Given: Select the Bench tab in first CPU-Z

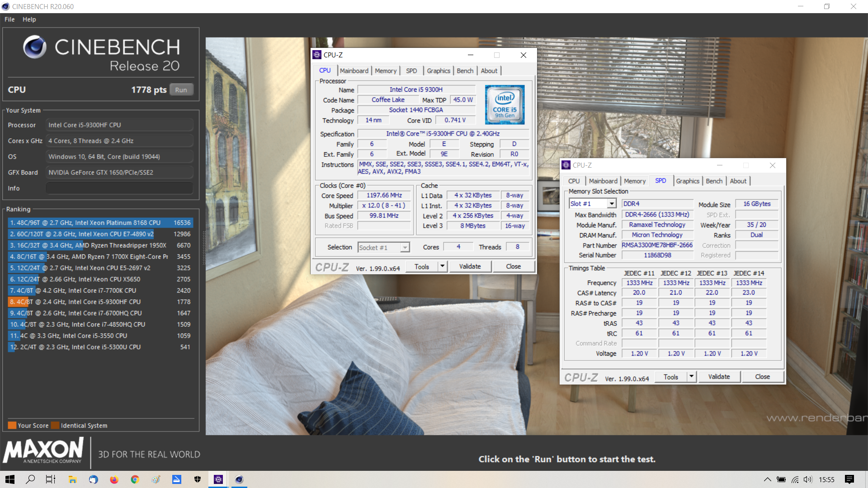Looking at the screenshot, I should tap(465, 70).
